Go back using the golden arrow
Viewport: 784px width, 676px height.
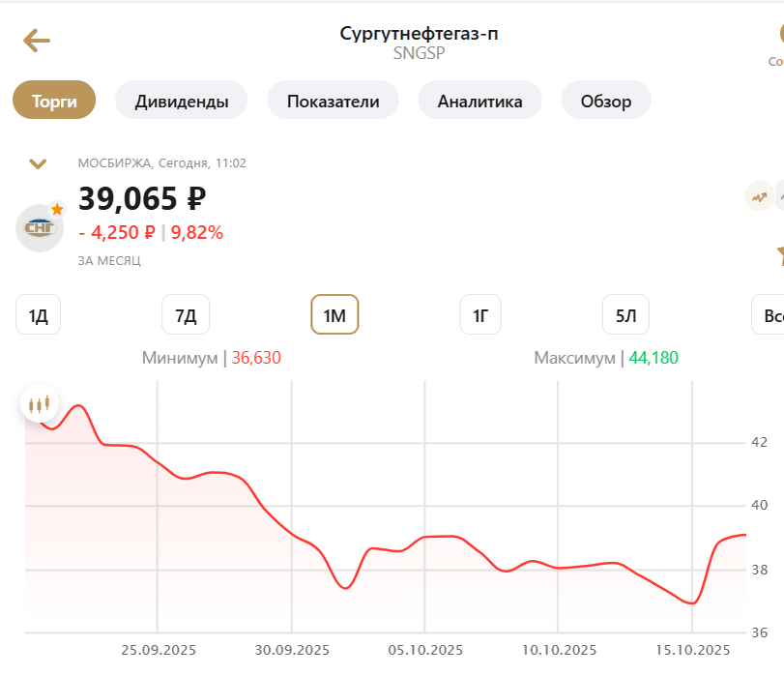click(x=37, y=41)
